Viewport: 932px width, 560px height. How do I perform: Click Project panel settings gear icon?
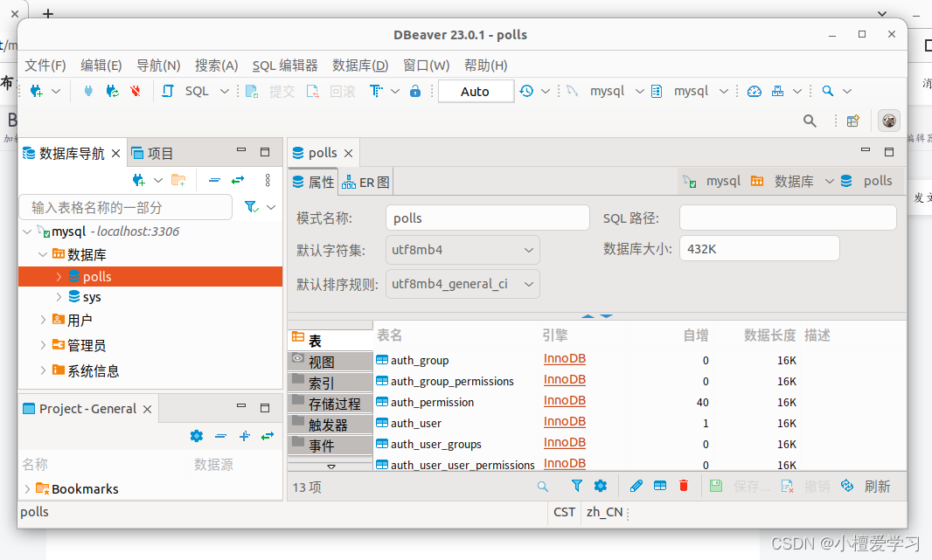pos(196,436)
